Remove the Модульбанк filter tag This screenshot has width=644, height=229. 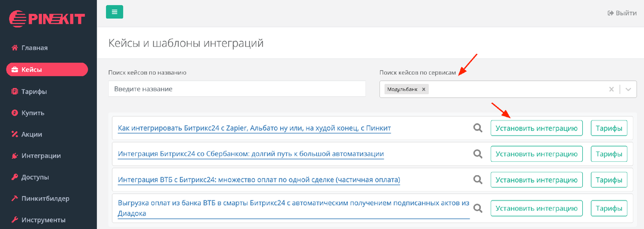click(423, 90)
